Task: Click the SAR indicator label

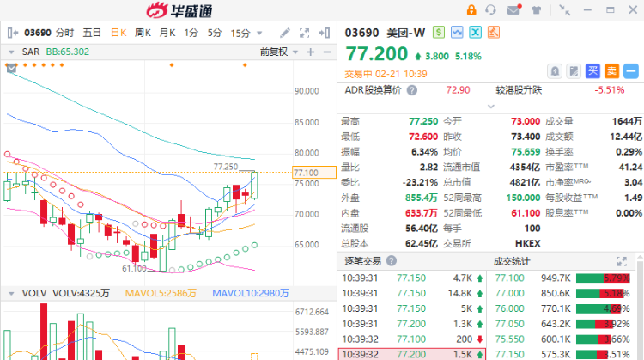Action: [x=31, y=52]
